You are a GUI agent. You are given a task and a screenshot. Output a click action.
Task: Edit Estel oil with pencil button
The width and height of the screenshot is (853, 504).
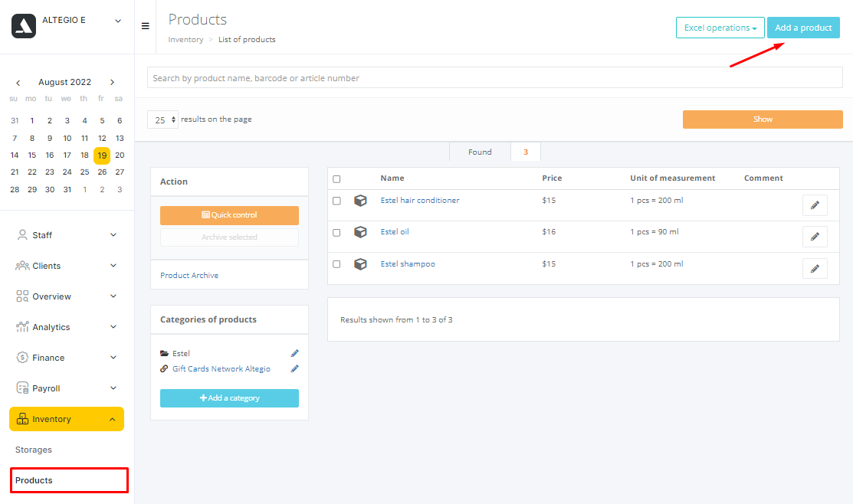815,237
